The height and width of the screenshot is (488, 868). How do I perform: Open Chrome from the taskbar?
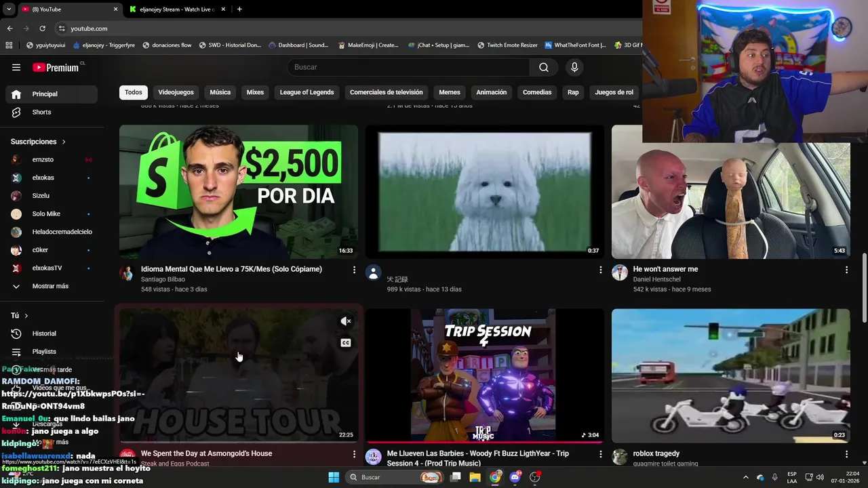tap(496, 477)
